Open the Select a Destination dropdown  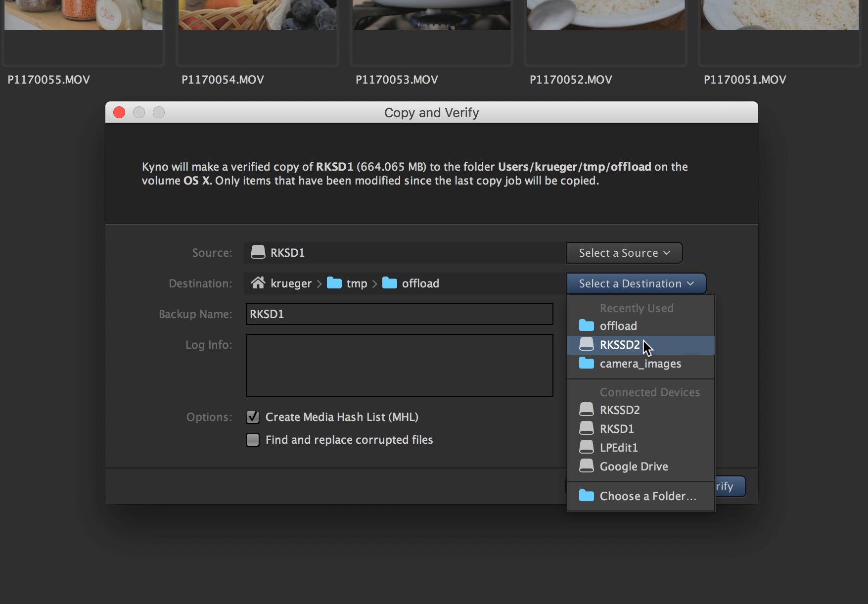[x=636, y=283]
